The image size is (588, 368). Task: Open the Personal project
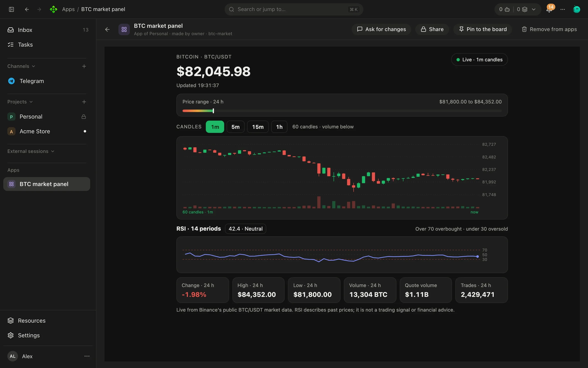click(47, 117)
